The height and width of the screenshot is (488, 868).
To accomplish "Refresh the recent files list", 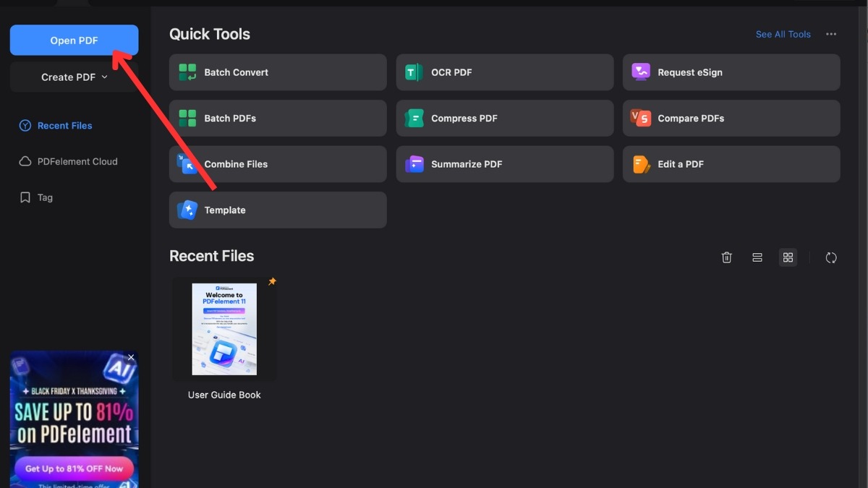I will tap(831, 257).
